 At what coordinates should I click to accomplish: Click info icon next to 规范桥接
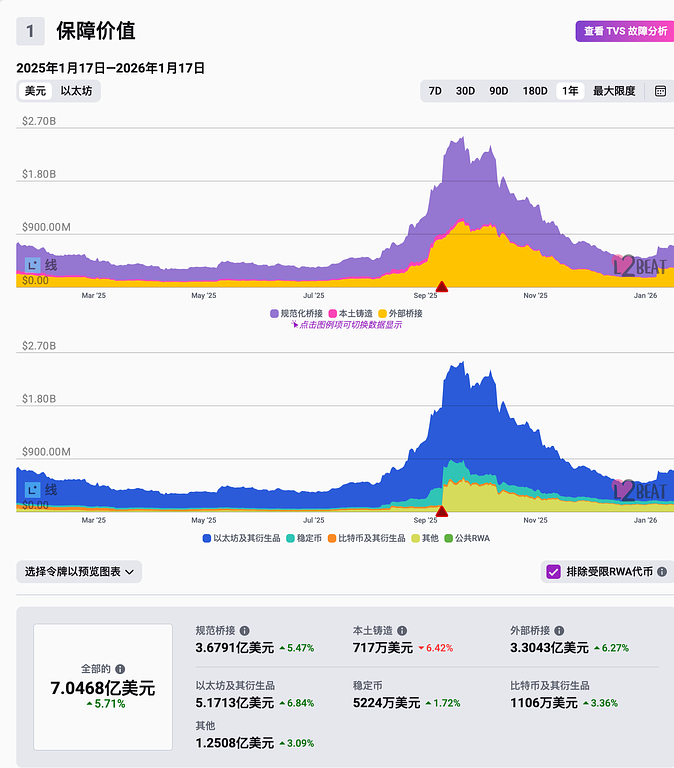(x=245, y=631)
